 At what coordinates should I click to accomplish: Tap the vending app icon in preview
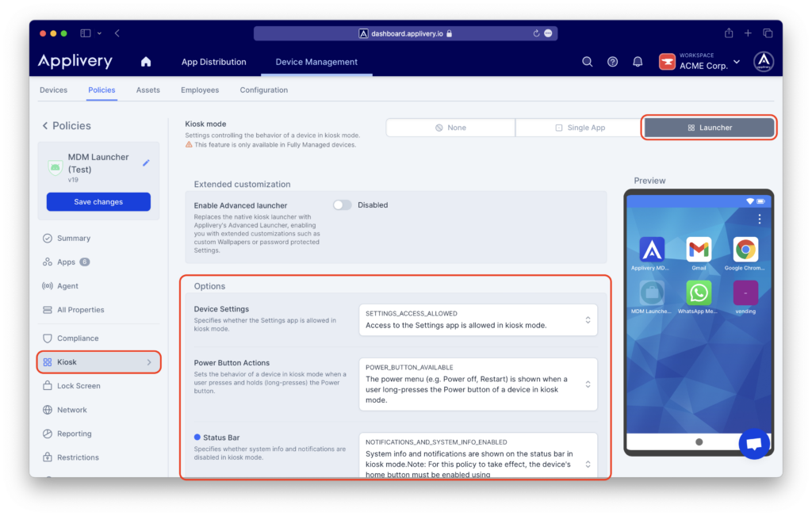(x=745, y=293)
